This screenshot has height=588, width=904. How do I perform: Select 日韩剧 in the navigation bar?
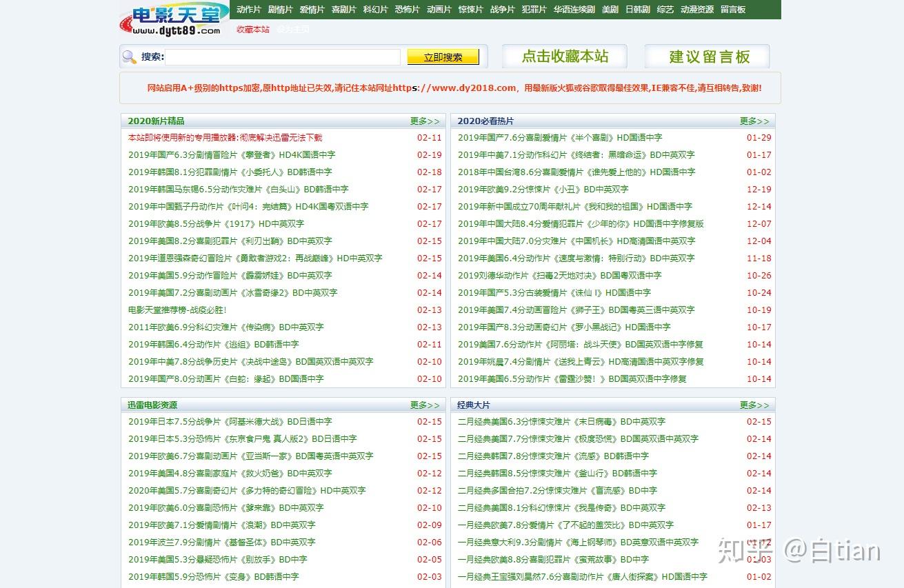pos(638,10)
